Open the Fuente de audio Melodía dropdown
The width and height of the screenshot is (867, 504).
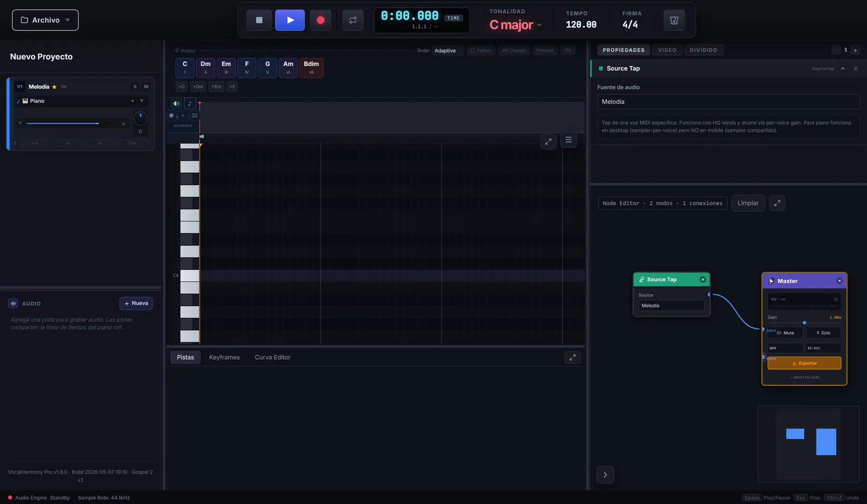click(728, 102)
